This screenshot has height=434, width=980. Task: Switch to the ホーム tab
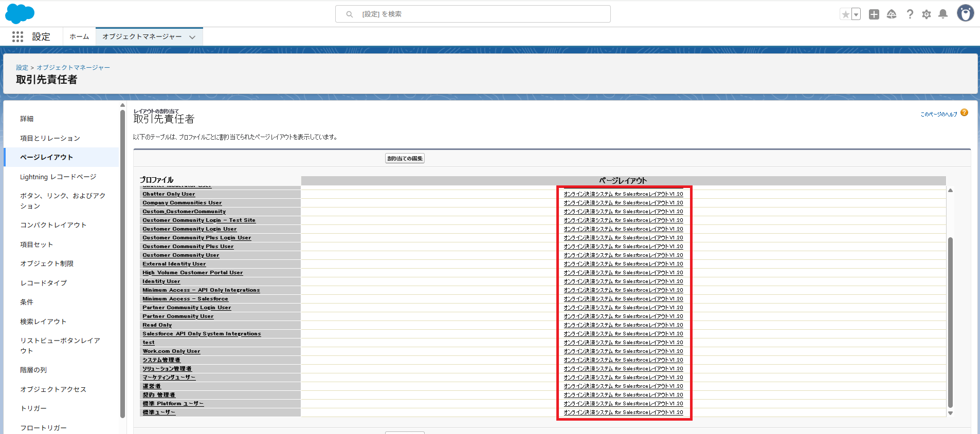point(79,36)
